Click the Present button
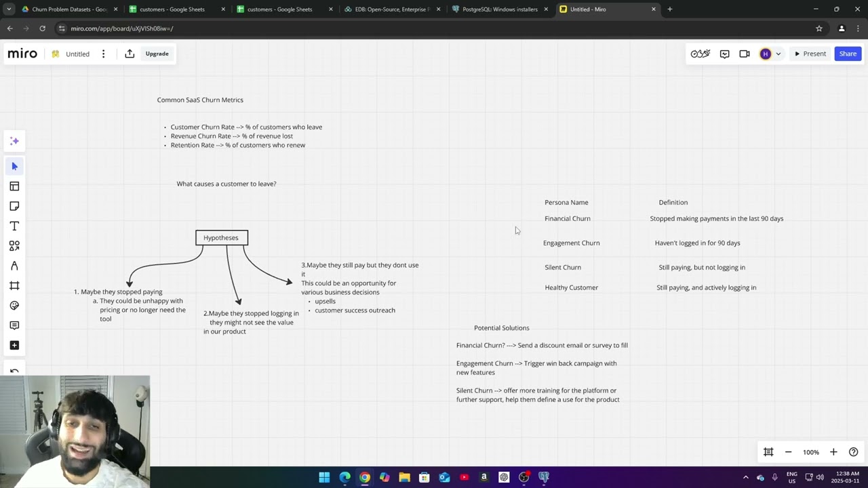This screenshot has width=868, height=488. pos(810,54)
